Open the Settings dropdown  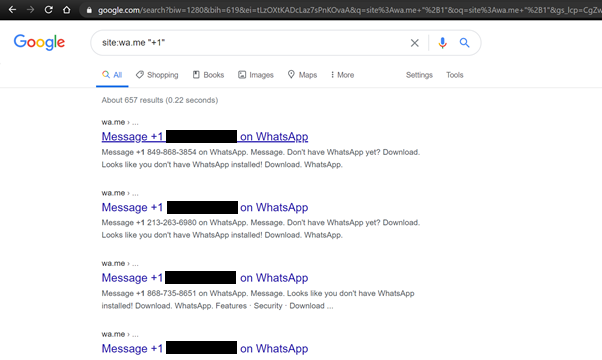pyautogui.click(x=419, y=75)
